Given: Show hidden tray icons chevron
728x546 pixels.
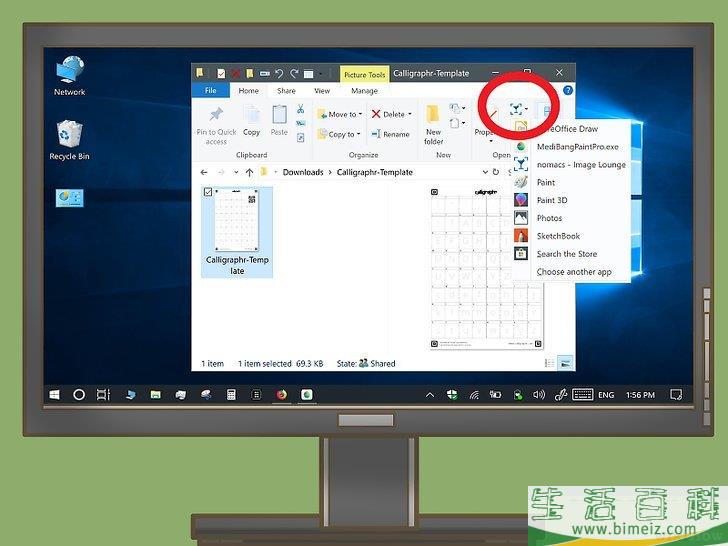Looking at the screenshot, I should pos(430,395).
